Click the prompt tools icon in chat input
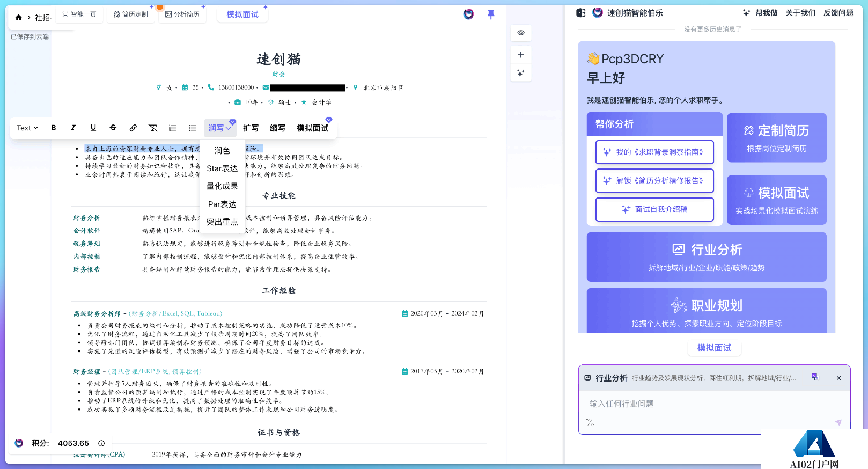This screenshot has width=868, height=469. pyautogui.click(x=590, y=423)
